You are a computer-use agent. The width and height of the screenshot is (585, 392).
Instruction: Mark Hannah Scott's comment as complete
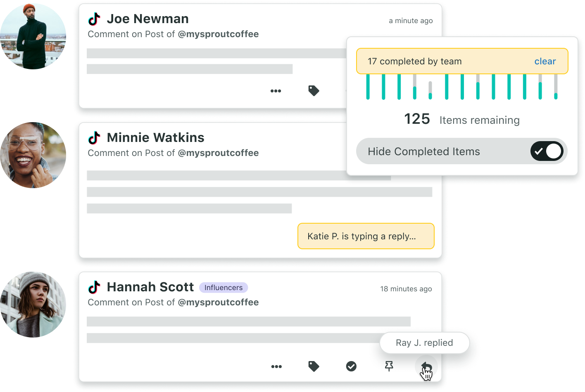(351, 366)
